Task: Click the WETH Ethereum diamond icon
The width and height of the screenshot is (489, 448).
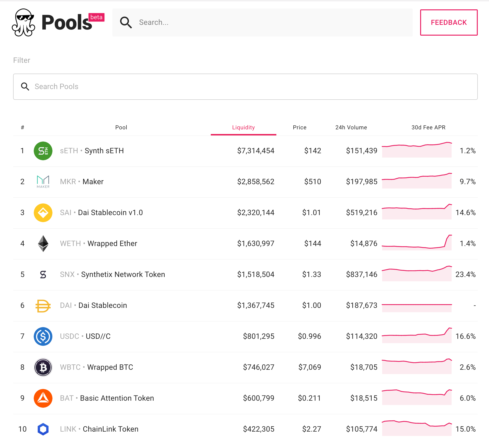Action: pyautogui.click(x=43, y=243)
